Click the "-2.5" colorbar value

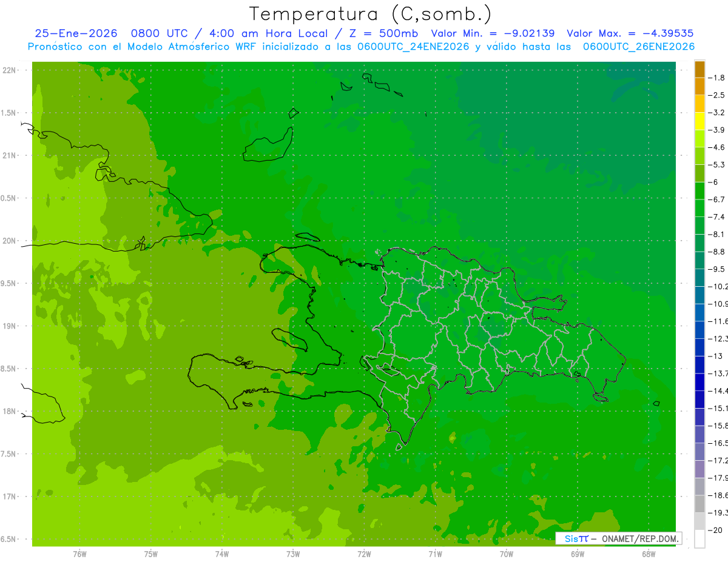pyautogui.click(x=718, y=95)
